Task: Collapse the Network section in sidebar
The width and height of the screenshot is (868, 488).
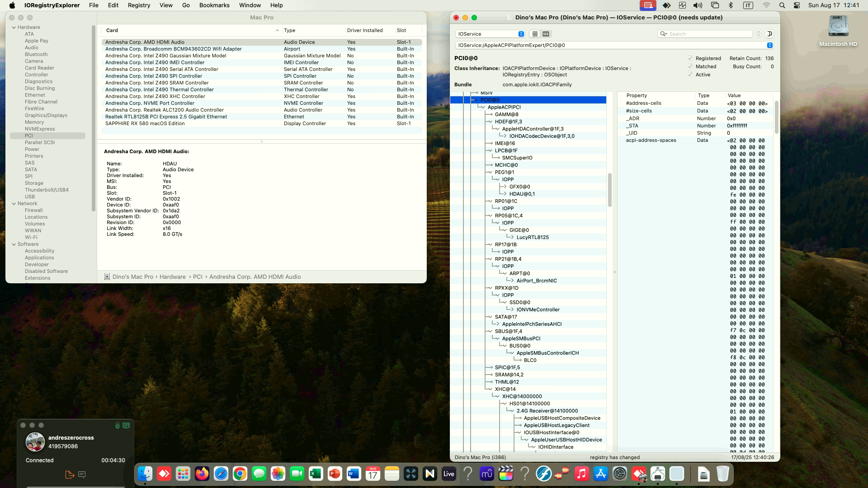Action: point(14,204)
